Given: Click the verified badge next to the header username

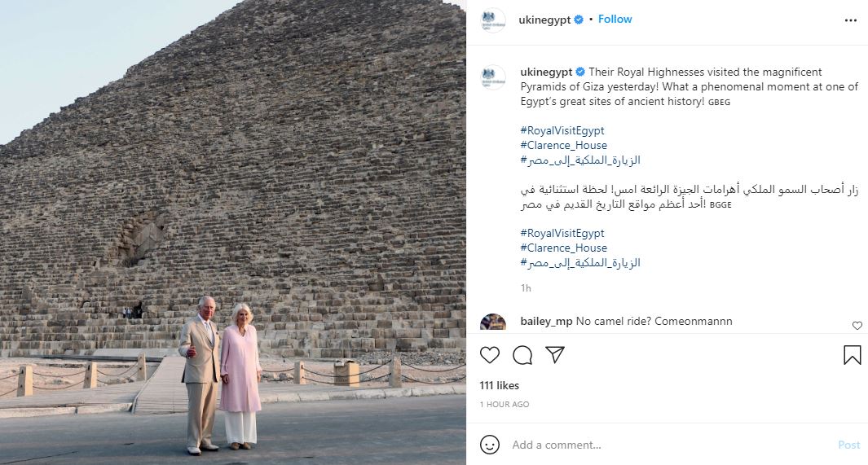Looking at the screenshot, I should point(579,20).
